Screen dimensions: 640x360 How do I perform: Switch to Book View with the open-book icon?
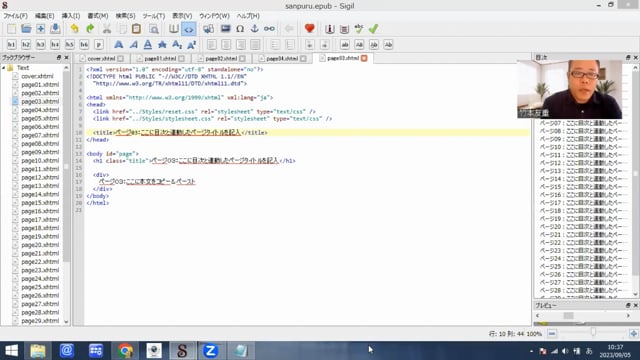(x=174, y=29)
